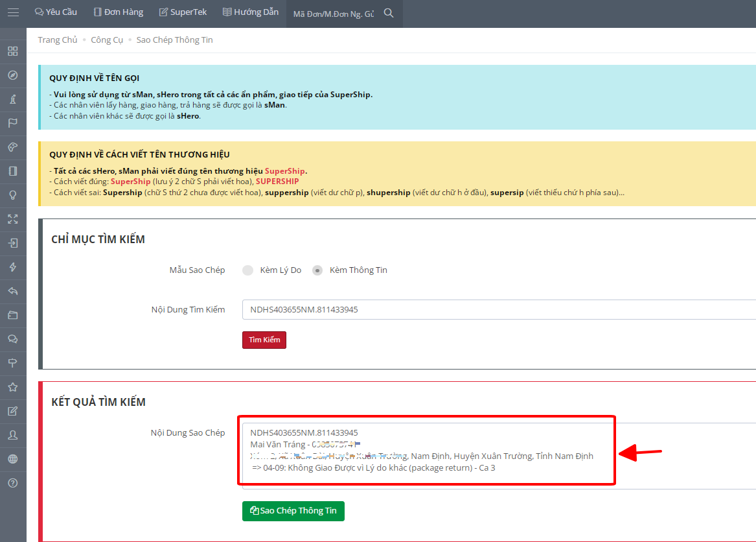Click QUY ĐỊNH VỀ CÁCH VIẾT TÊN THƯƠNG HIỆU heading
Screen dimensions: 756x542
point(139,154)
